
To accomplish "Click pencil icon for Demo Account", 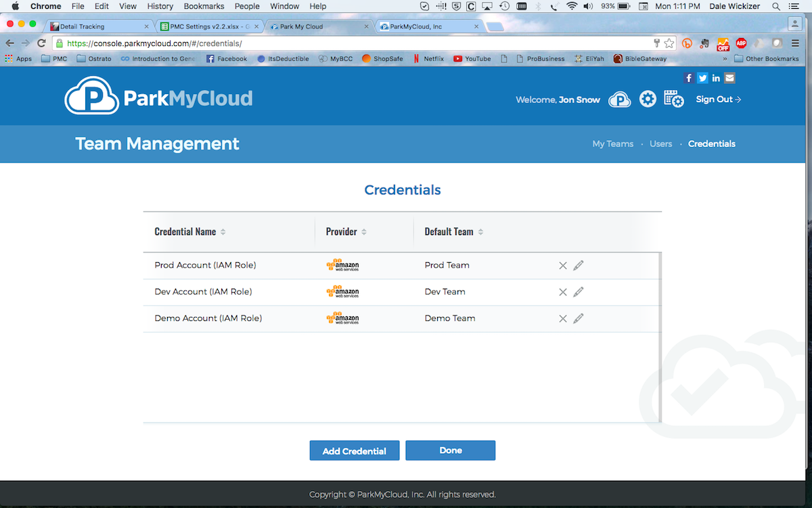I will tap(578, 318).
